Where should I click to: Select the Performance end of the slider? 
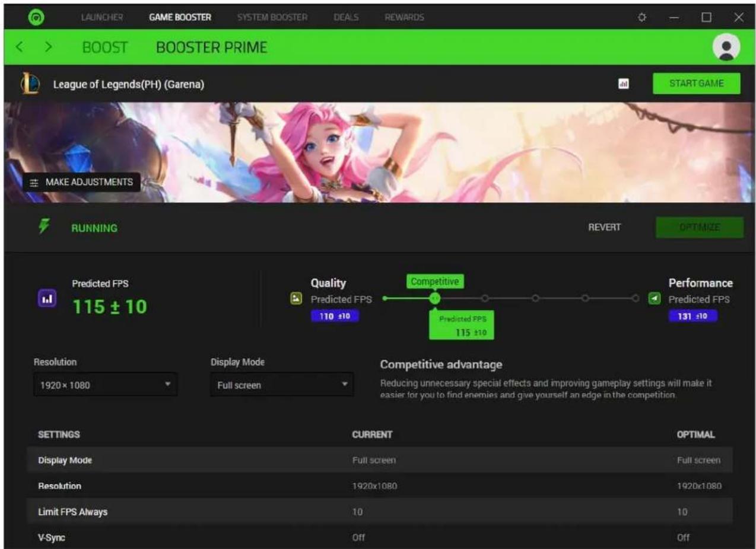(636, 298)
